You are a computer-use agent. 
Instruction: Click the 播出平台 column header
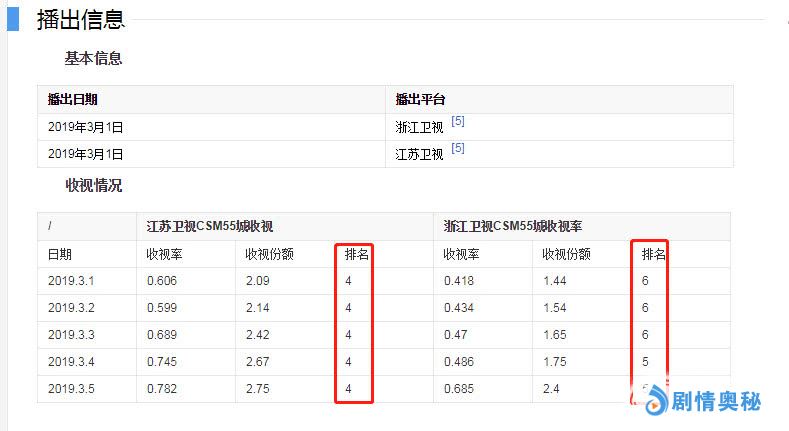click(420, 99)
